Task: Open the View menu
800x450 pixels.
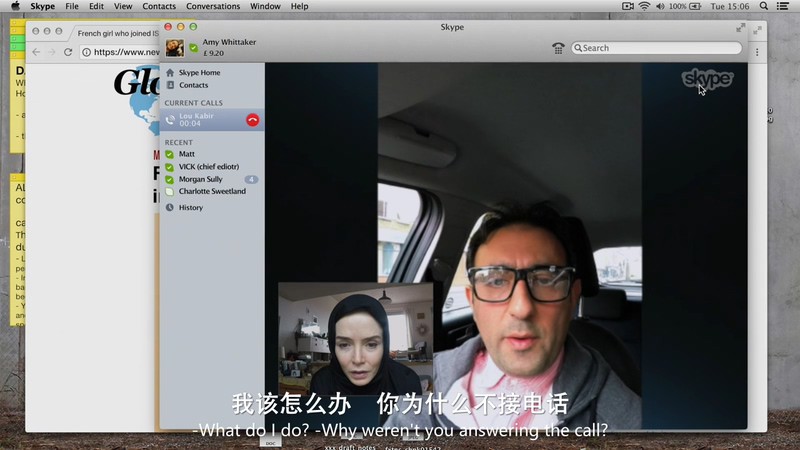Action: tap(123, 6)
